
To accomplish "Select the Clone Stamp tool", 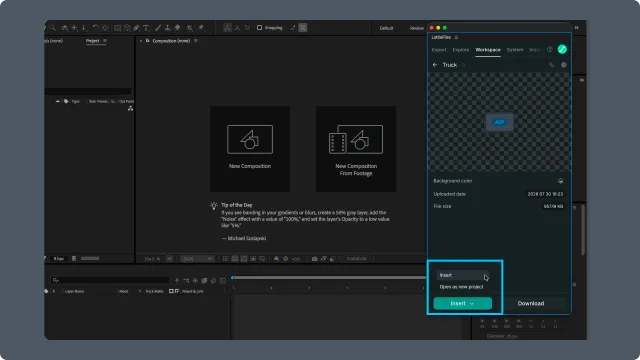I will coord(167,28).
